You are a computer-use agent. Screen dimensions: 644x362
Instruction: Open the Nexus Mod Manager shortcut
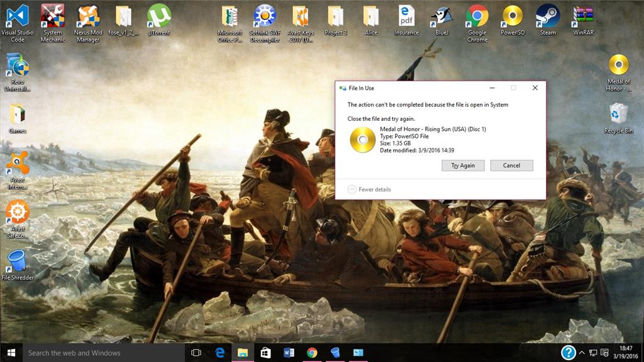(88, 23)
